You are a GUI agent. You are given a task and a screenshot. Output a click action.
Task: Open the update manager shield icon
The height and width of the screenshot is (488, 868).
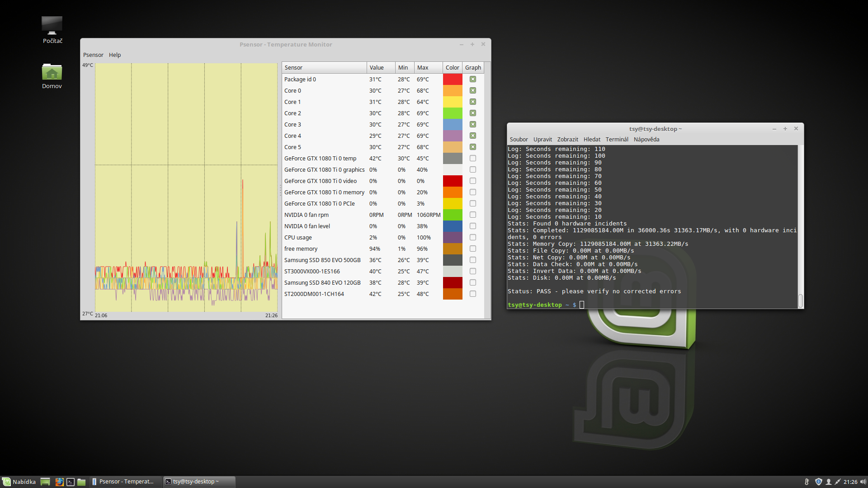coord(818,482)
